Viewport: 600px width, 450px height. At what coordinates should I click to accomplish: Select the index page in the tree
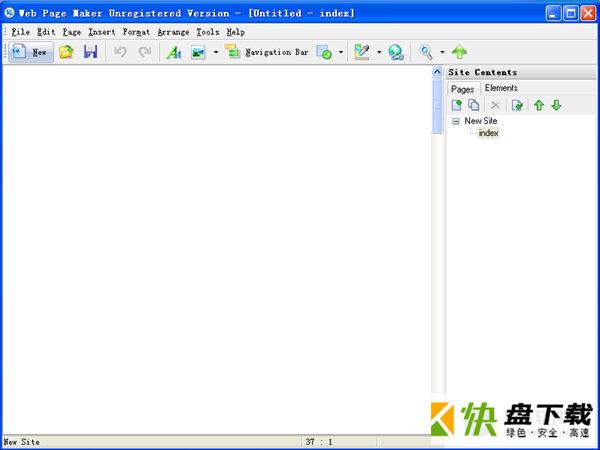coord(489,133)
